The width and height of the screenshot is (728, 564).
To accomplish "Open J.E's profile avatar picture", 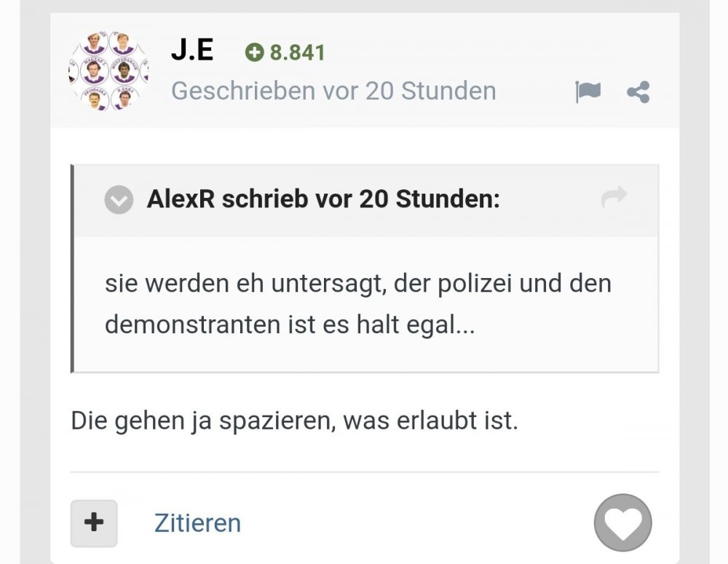I will click(108, 71).
